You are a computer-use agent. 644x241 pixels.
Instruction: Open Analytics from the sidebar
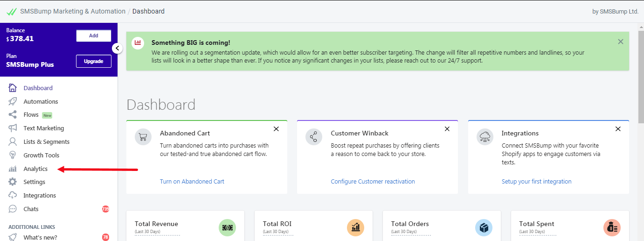pyautogui.click(x=35, y=169)
